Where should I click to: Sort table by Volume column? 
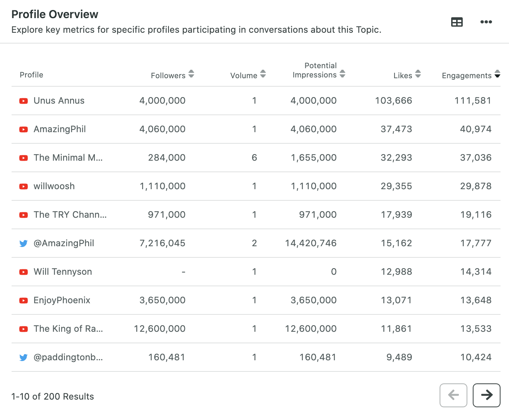263,74
